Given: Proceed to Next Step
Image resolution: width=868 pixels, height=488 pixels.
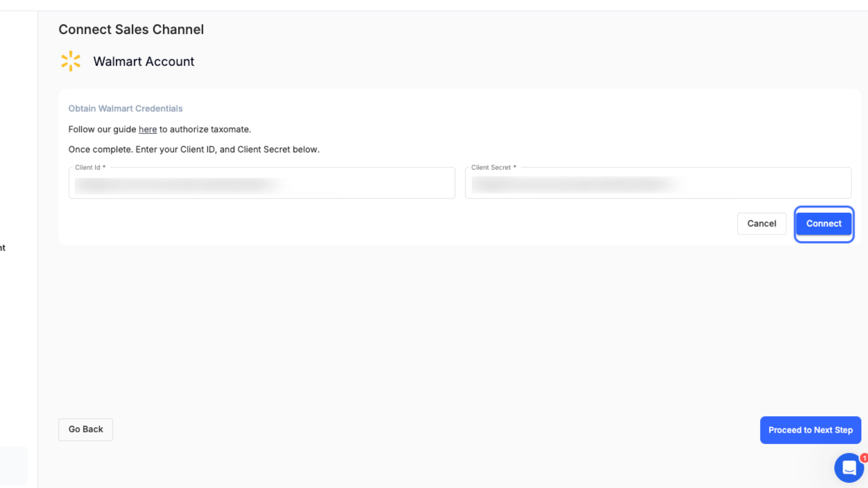Looking at the screenshot, I should click(810, 430).
